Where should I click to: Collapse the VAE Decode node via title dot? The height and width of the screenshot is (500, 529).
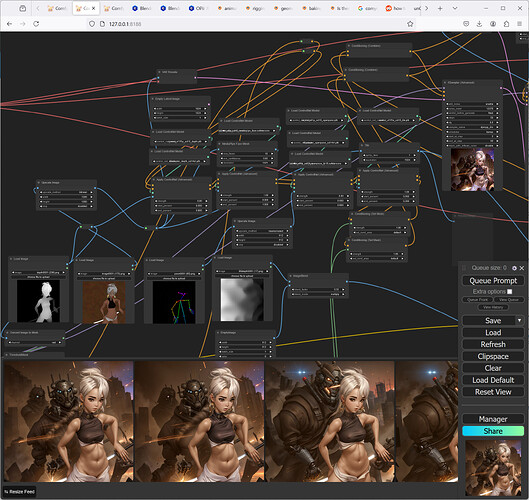coord(160,72)
